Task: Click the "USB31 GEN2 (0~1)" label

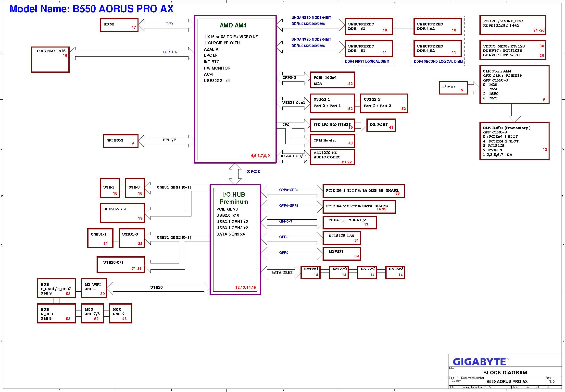Action: tap(174, 238)
